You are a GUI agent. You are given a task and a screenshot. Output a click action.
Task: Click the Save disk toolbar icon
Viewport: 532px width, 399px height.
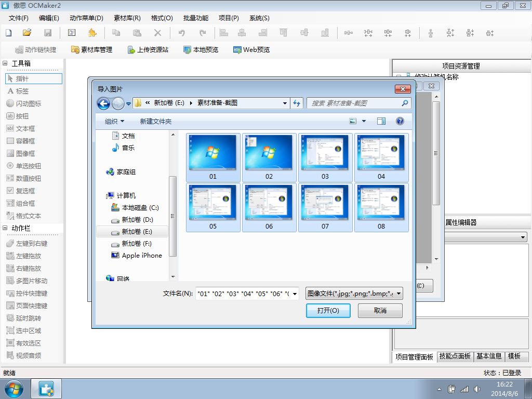click(x=48, y=33)
